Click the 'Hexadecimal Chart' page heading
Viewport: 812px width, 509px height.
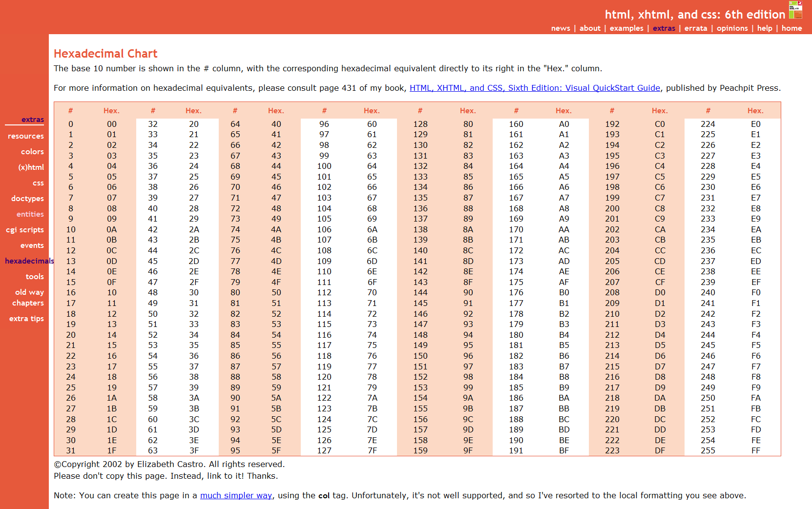pyautogui.click(x=105, y=54)
